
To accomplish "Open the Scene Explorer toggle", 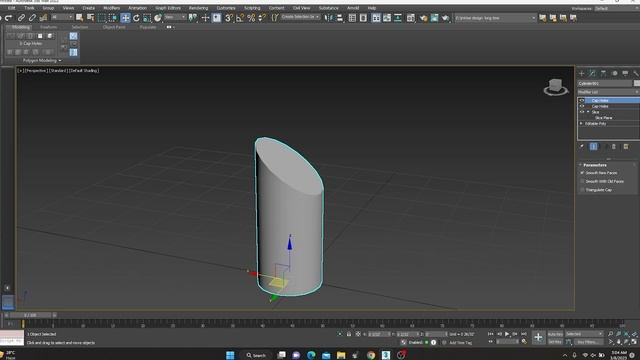I will tap(352, 18).
